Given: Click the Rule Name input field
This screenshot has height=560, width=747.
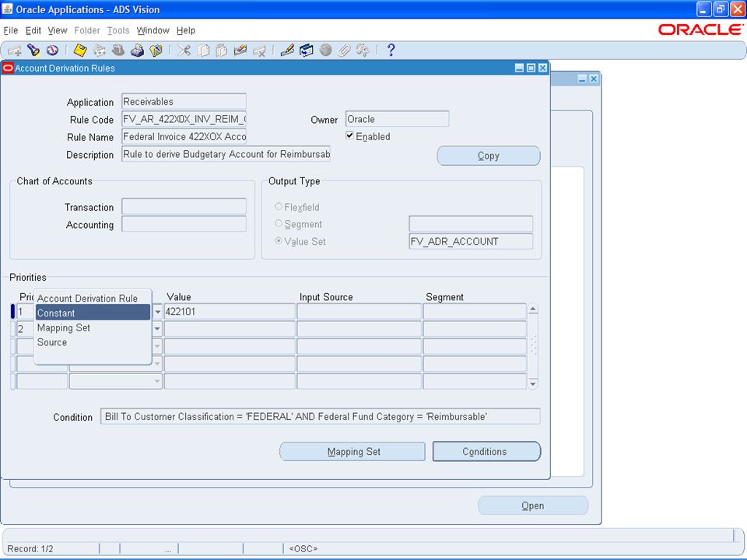Looking at the screenshot, I should tap(184, 137).
